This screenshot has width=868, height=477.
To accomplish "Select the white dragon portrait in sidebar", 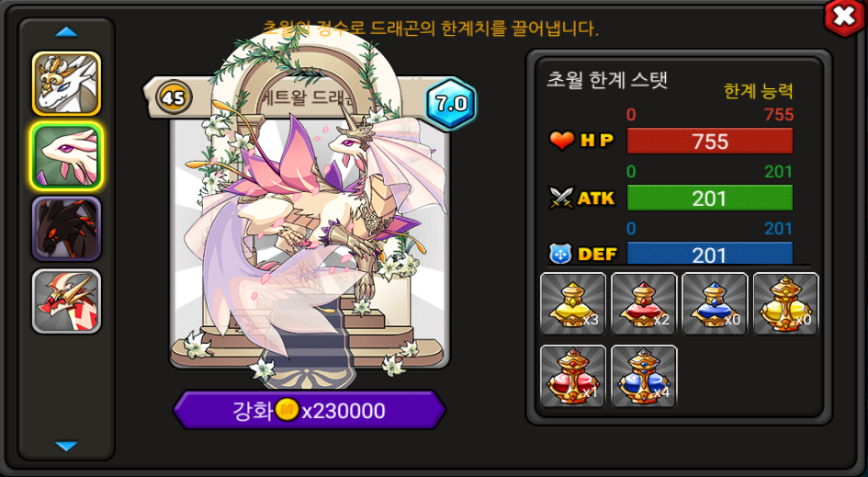I will click(x=66, y=84).
